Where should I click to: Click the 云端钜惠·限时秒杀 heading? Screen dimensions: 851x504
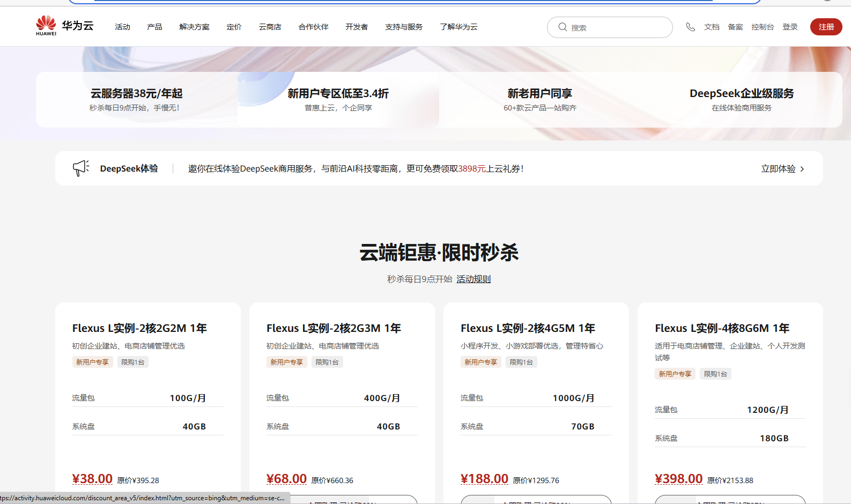click(439, 253)
